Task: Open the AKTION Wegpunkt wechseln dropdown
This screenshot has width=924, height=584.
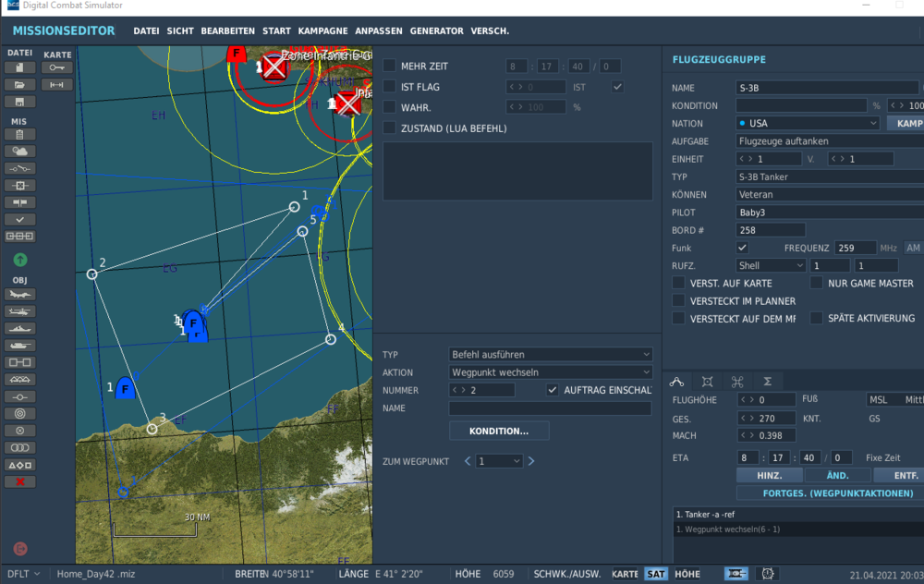Action: [x=551, y=372]
